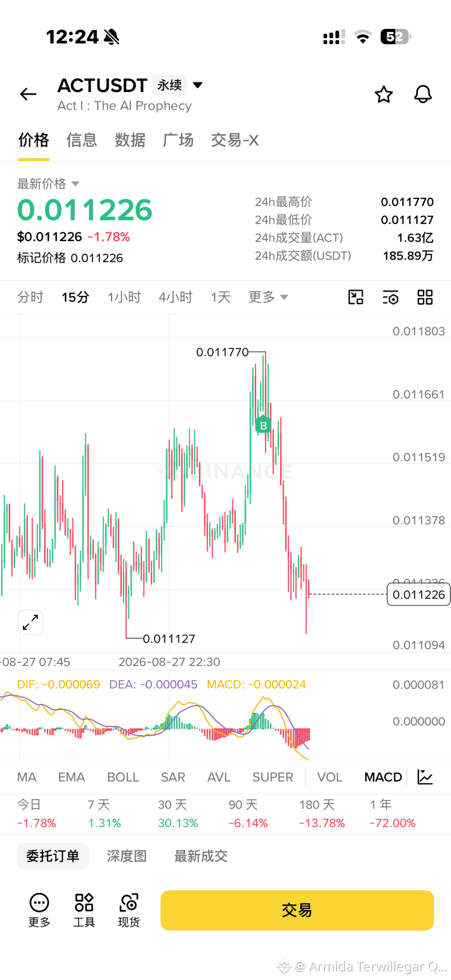Switch to the 信息 tab
Image resolution: width=451 pixels, height=980 pixels.
coord(82,140)
